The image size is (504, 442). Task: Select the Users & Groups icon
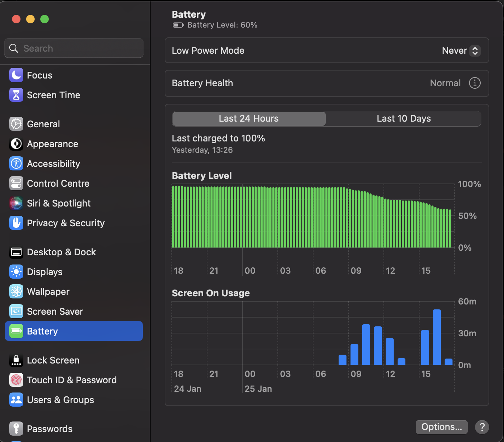point(16,400)
